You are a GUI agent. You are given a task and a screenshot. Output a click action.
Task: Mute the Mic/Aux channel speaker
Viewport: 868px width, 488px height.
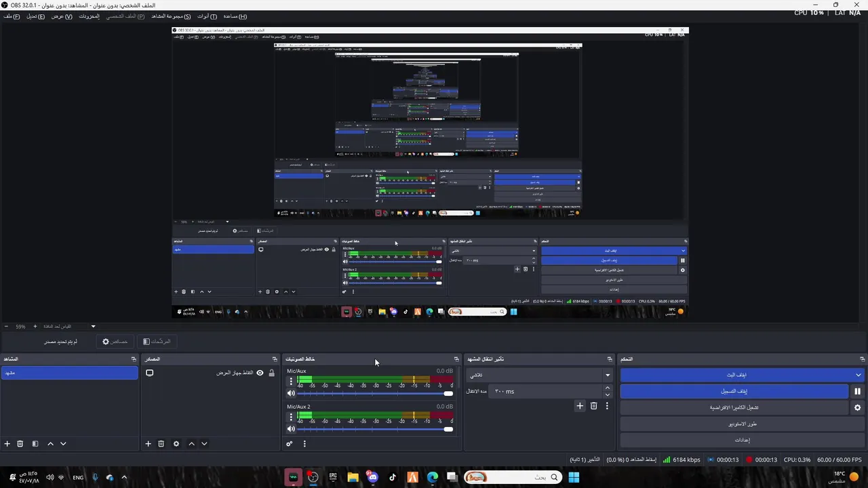(291, 393)
